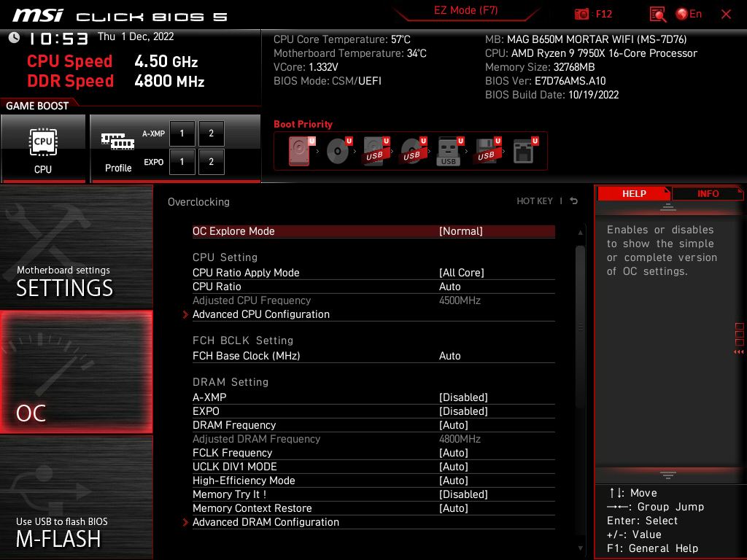The image size is (747, 560).
Task: Enable A-XMP profile 2 in Game Boost
Action: (211, 133)
